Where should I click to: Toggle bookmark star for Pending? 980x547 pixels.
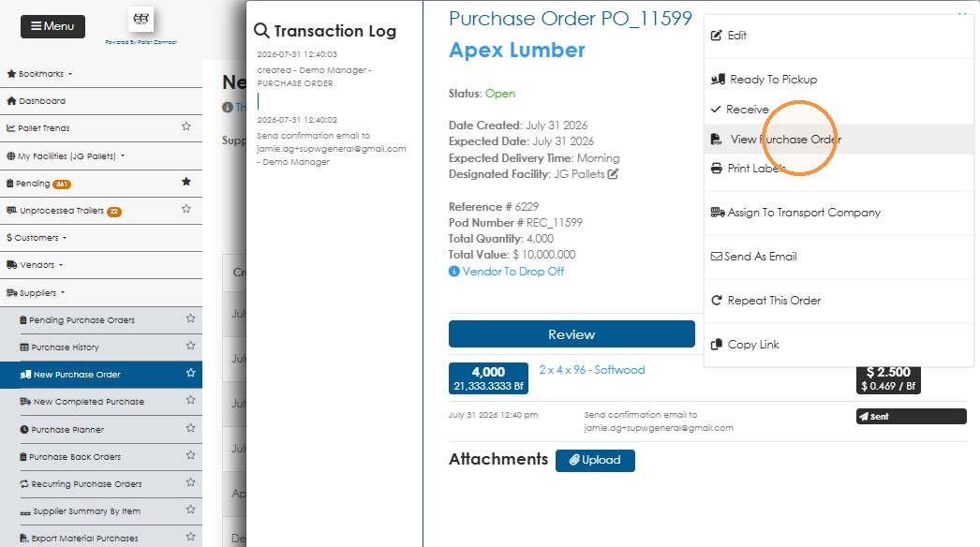click(x=186, y=182)
